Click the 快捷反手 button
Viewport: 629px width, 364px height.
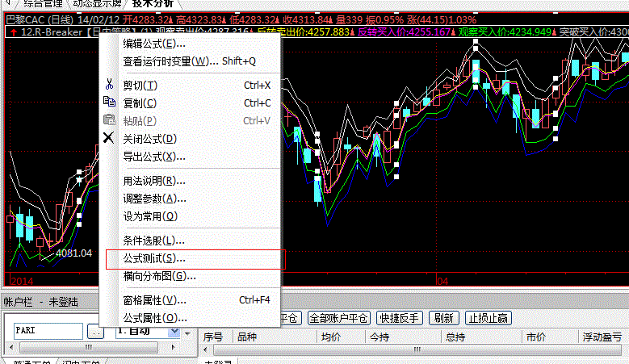pos(399,318)
